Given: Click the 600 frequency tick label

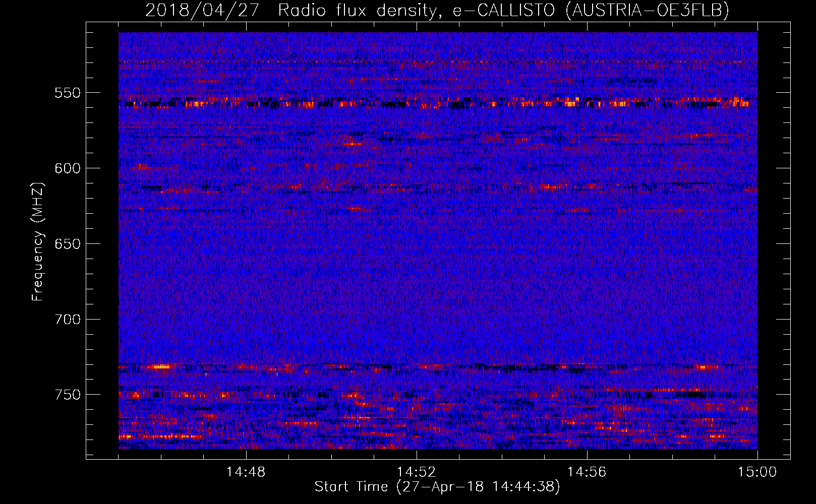Looking at the screenshot, I should [x=68, y=168].
